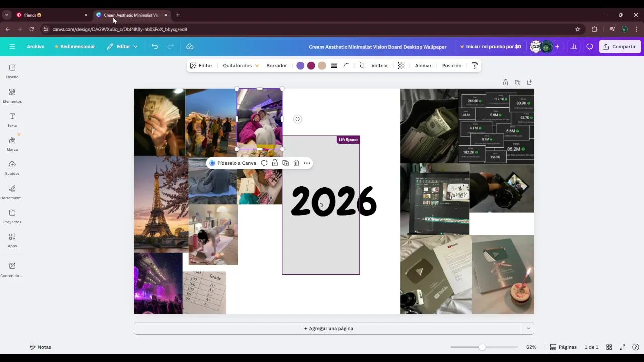
Task: Open the Archivo menu
Action: coord(36,46)
